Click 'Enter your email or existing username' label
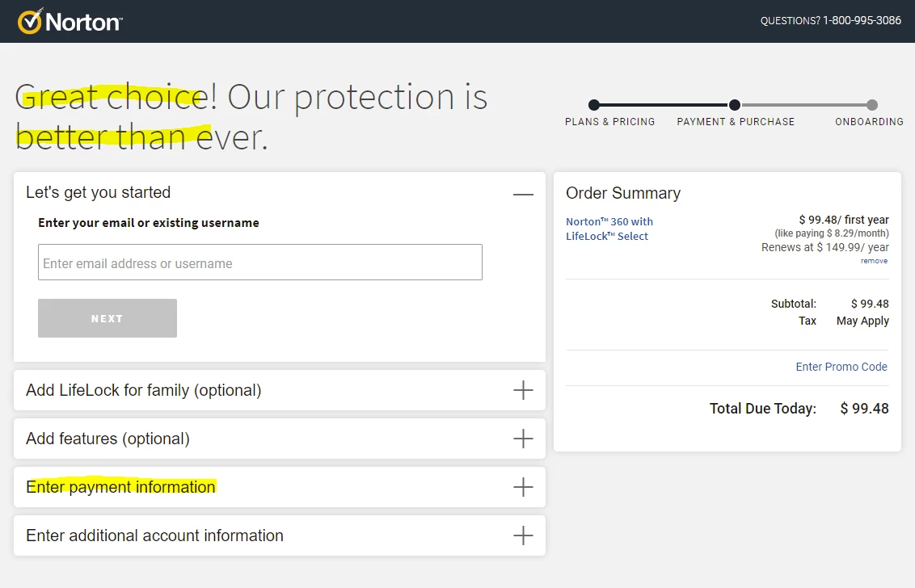The image size is (915, 588). click(x=148, y=223)
